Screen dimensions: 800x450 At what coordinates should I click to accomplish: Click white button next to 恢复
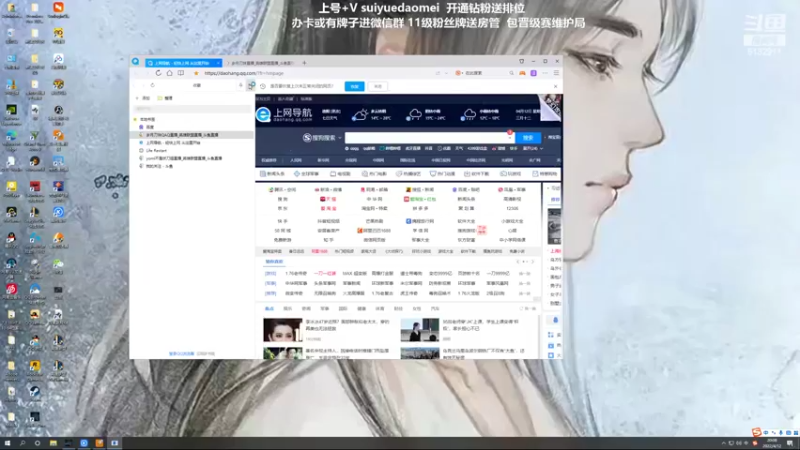378,86
